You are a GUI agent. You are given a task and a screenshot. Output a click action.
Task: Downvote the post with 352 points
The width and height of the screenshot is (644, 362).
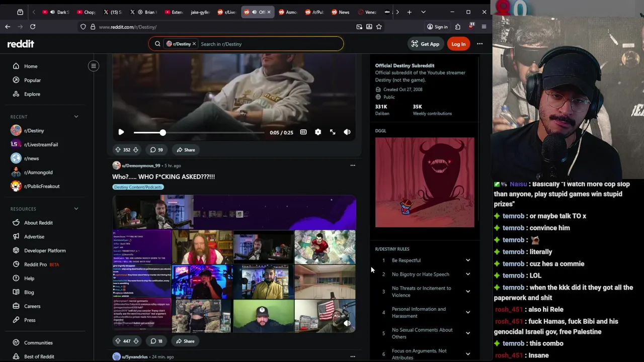[x=135, y=150]
